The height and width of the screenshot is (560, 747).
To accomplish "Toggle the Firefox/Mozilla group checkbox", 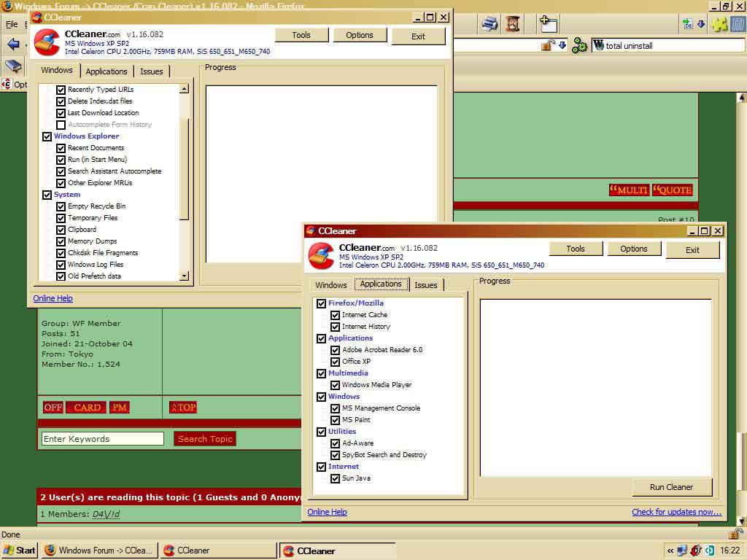I will (321, 303).
